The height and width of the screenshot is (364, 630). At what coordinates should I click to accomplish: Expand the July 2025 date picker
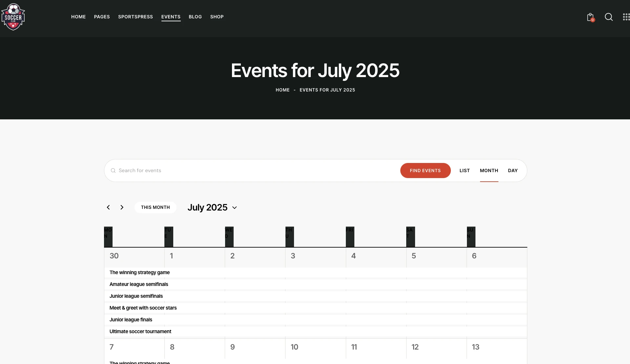pos(212,208)
